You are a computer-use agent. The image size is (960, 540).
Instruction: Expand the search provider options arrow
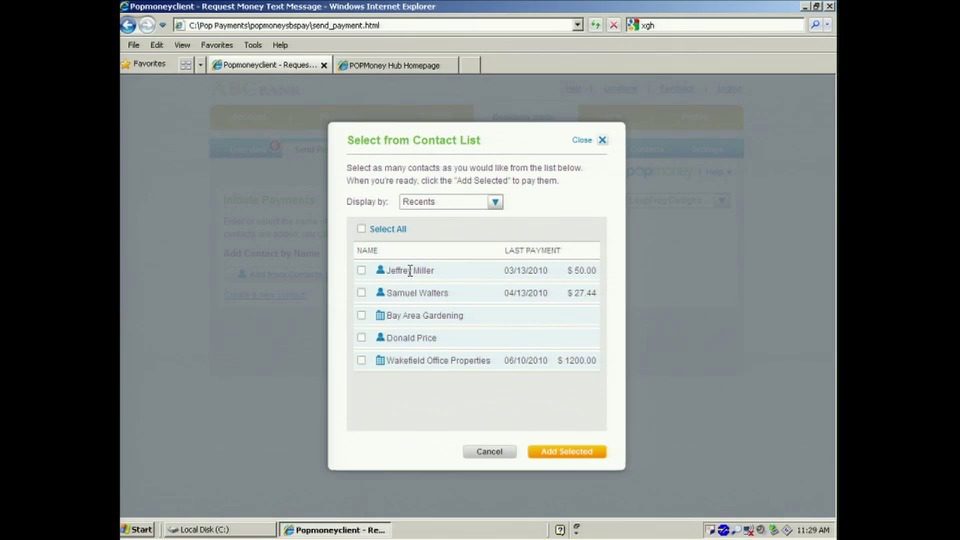[x=827, y=25]
